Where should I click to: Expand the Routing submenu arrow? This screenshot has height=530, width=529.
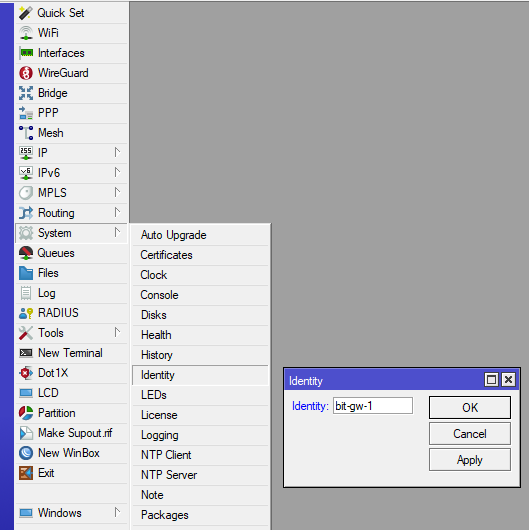tap(117, 213)
